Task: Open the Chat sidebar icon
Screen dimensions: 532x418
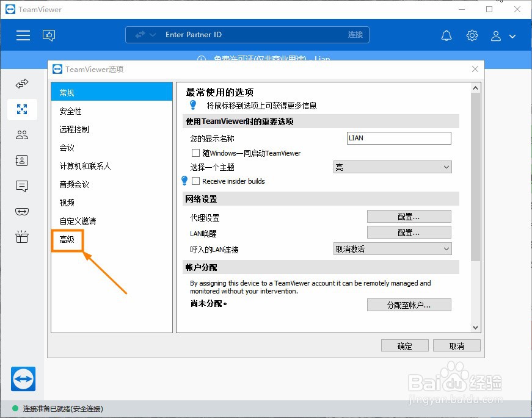Action: (x=22, y=186)
